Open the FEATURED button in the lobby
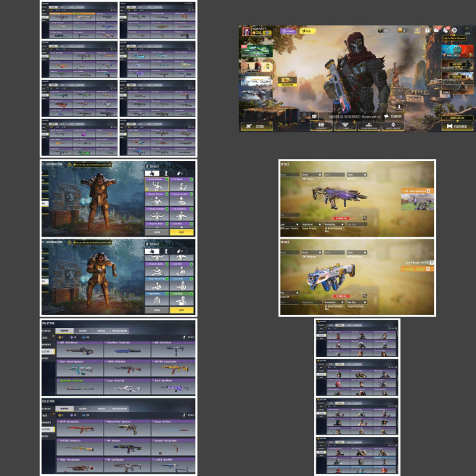476x476 pixels. 457,126
